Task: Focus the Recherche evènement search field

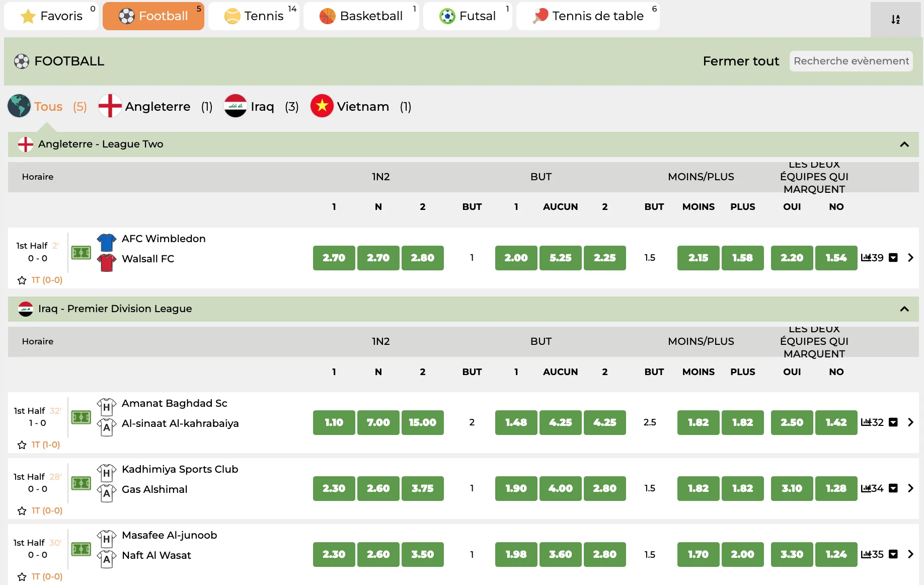Action: (x=851, y=61)
